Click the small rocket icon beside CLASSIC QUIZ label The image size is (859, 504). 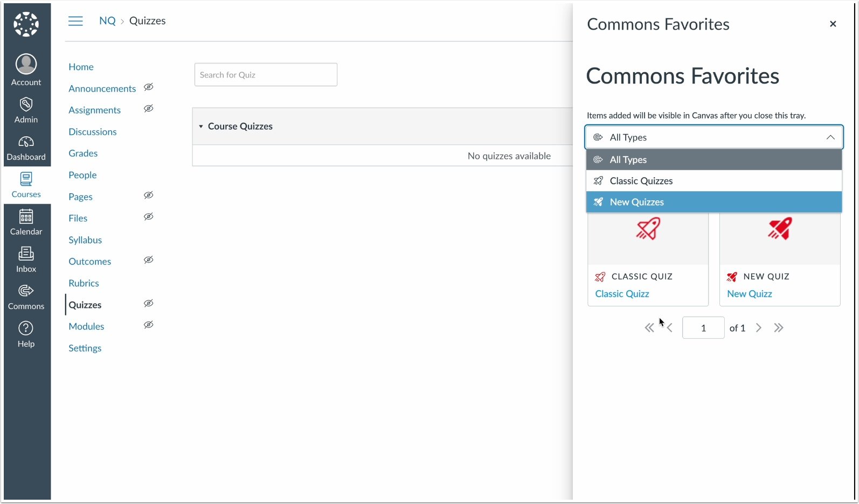[600, 277]
